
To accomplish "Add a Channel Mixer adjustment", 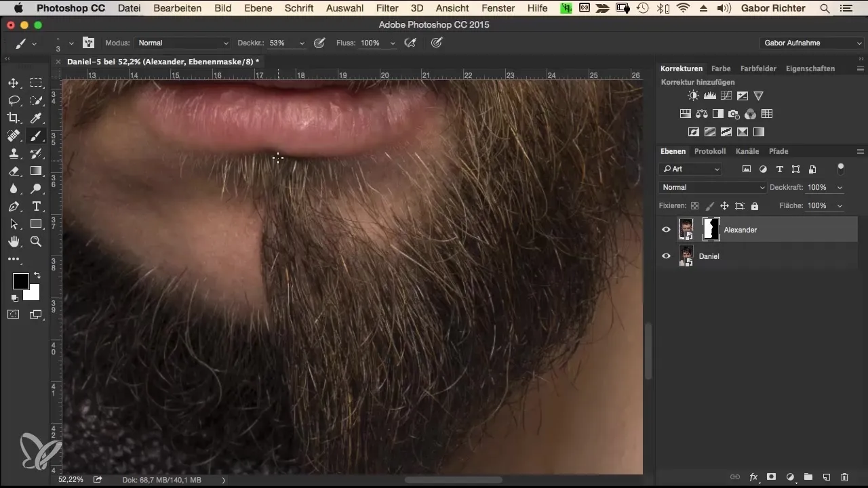I will click(751, 114).
